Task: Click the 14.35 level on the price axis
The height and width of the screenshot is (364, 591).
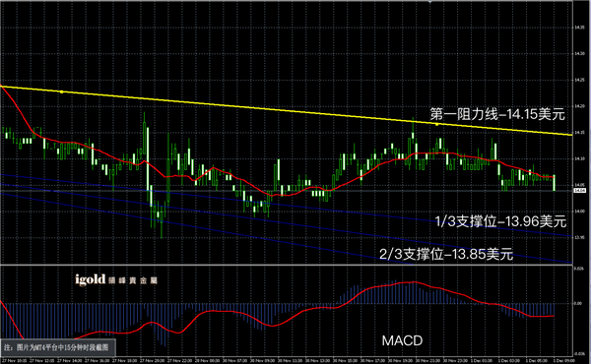Action: coord(580,28)
